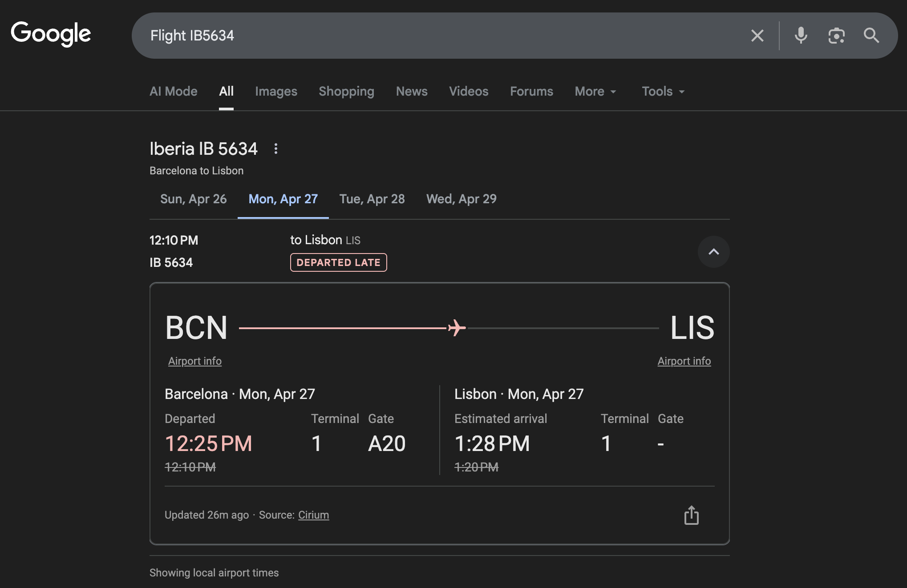Viewport: 907px width, 588px height.
Task: Expand the More search categories dropdown
Action: 595,92
